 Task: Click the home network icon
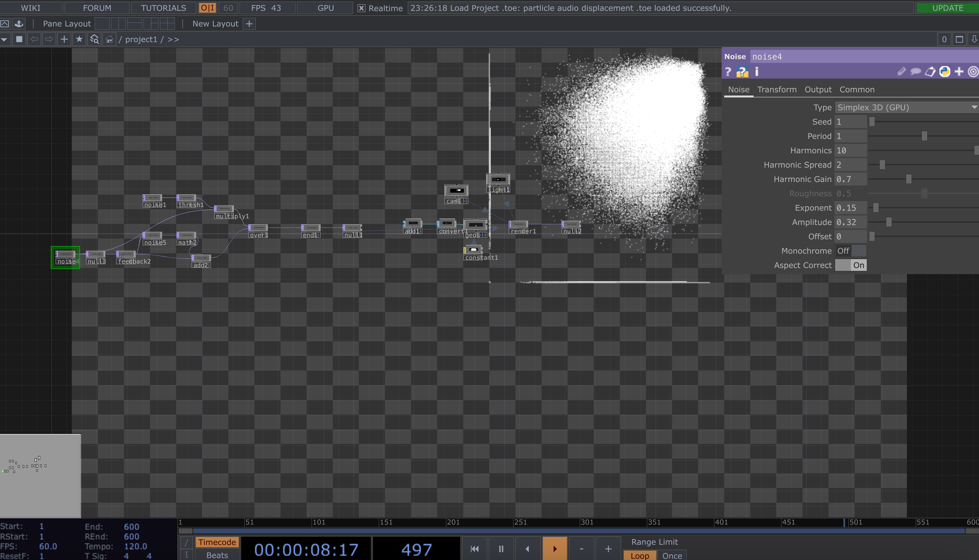coord(109,39)
